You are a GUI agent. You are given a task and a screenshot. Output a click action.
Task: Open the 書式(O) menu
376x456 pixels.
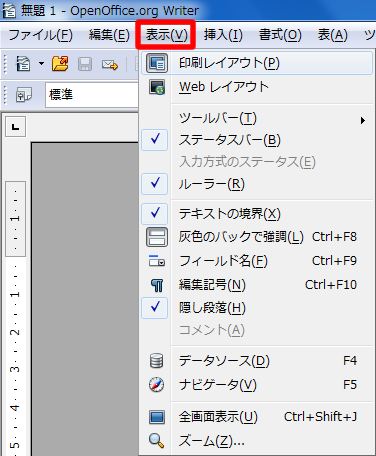tap(280, 35)
